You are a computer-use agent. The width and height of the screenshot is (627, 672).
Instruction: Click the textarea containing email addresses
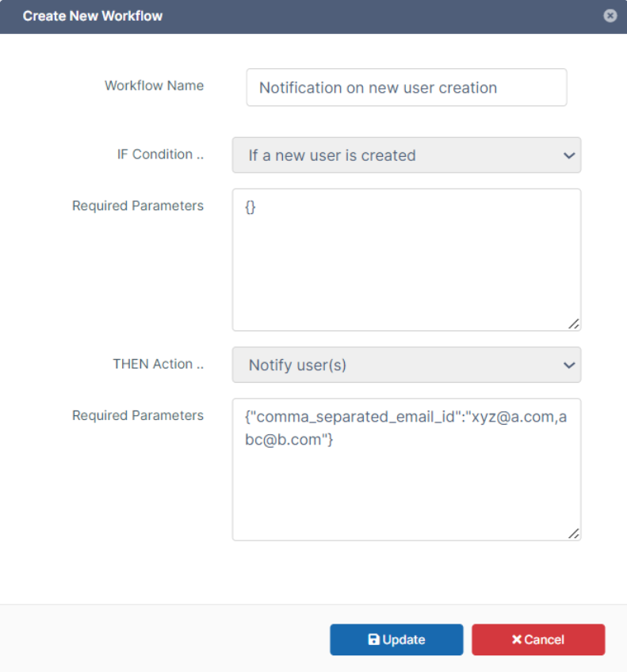[406, 469]
